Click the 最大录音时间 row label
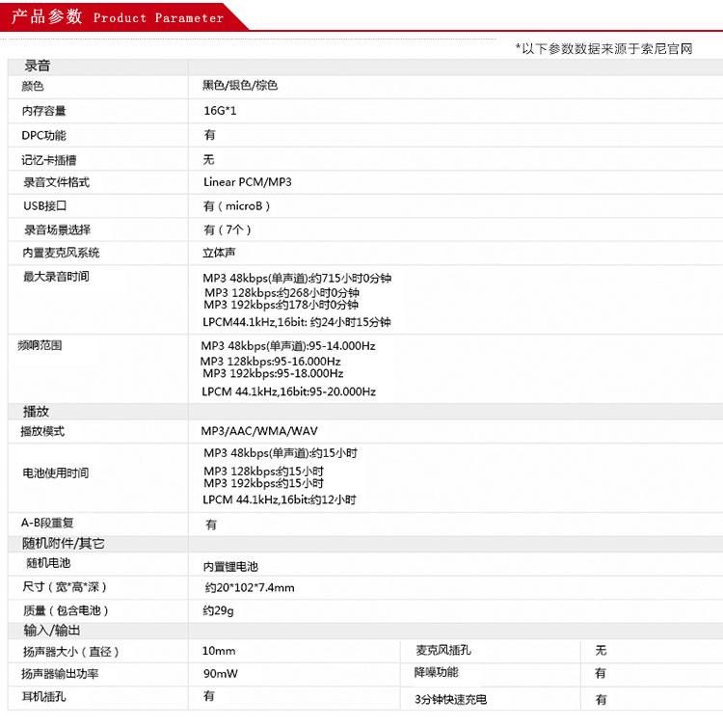The width and height of the screenshot is (723, 728). click(x=56, y=278)
